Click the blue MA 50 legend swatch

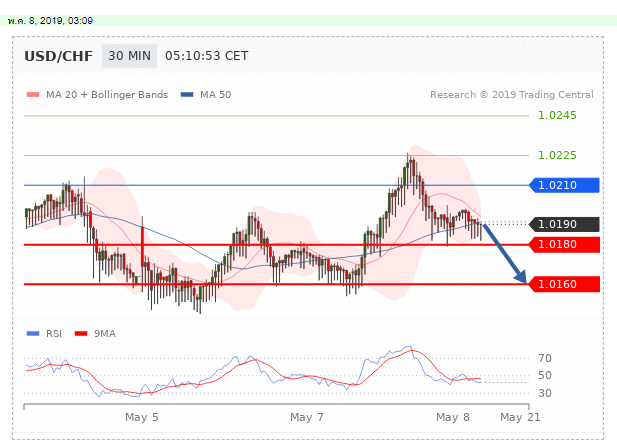[187, 94]
